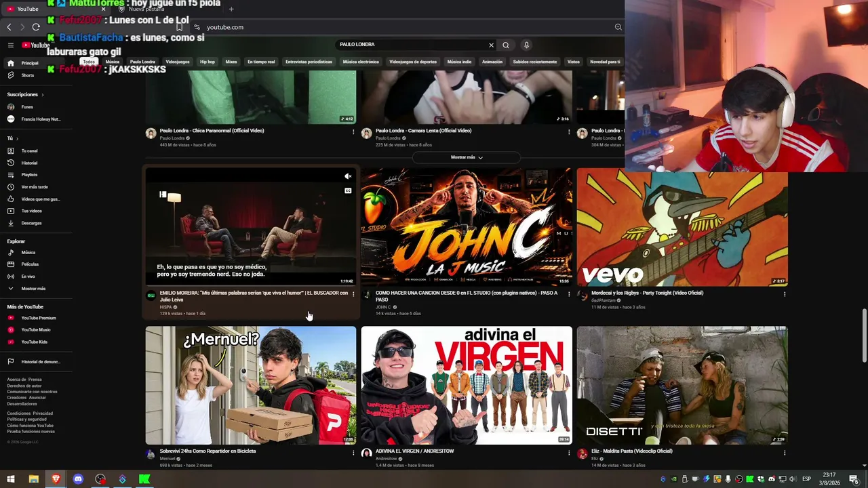Run search with the magnifier button
The width and height of the screenshot is (868, 488).
pyautogui.click(x=506, y=45)
